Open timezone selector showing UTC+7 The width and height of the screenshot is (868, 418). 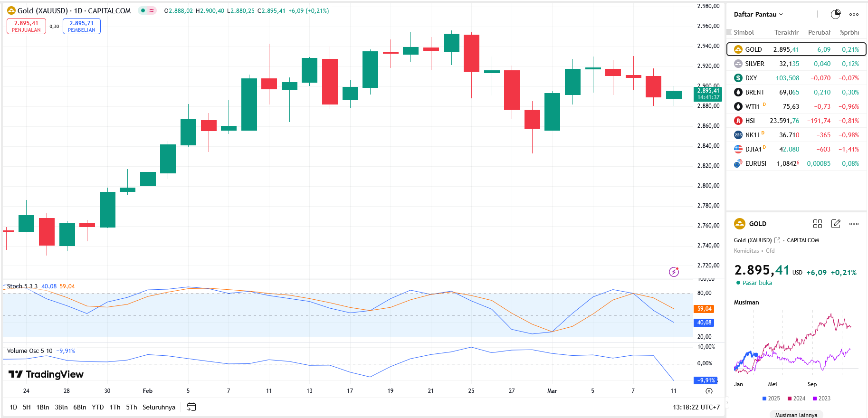coord(696,407)
